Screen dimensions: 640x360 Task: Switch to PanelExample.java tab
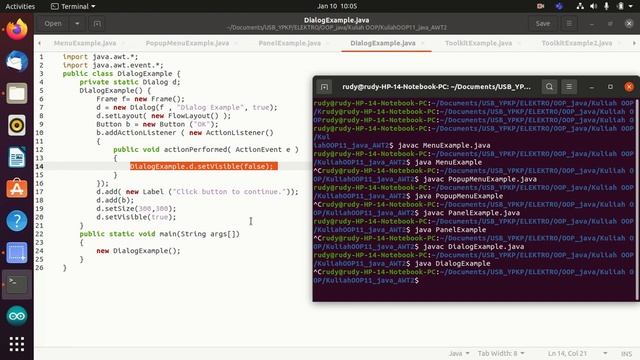pos(289,43)
